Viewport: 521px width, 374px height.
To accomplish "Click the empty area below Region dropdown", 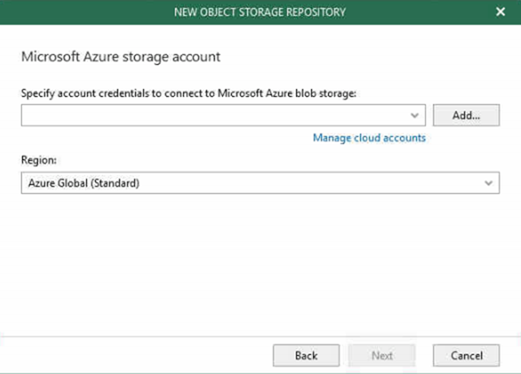I will click(260, 263).
